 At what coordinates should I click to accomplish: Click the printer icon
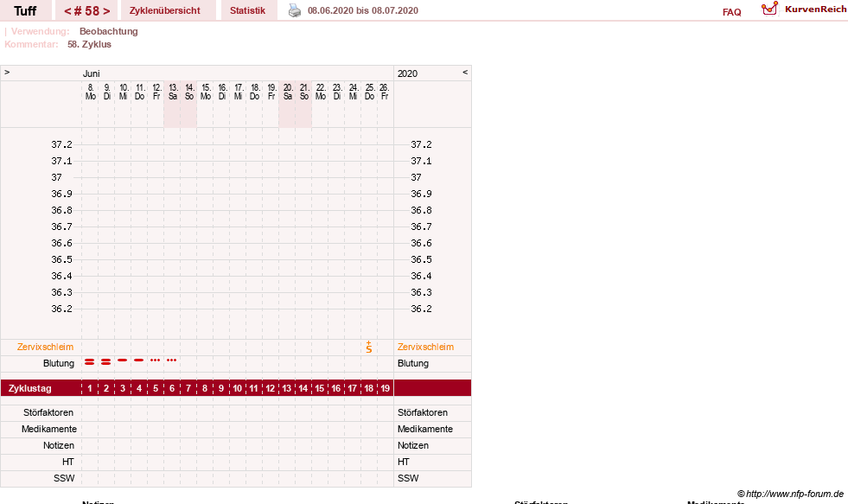(294, 10)
